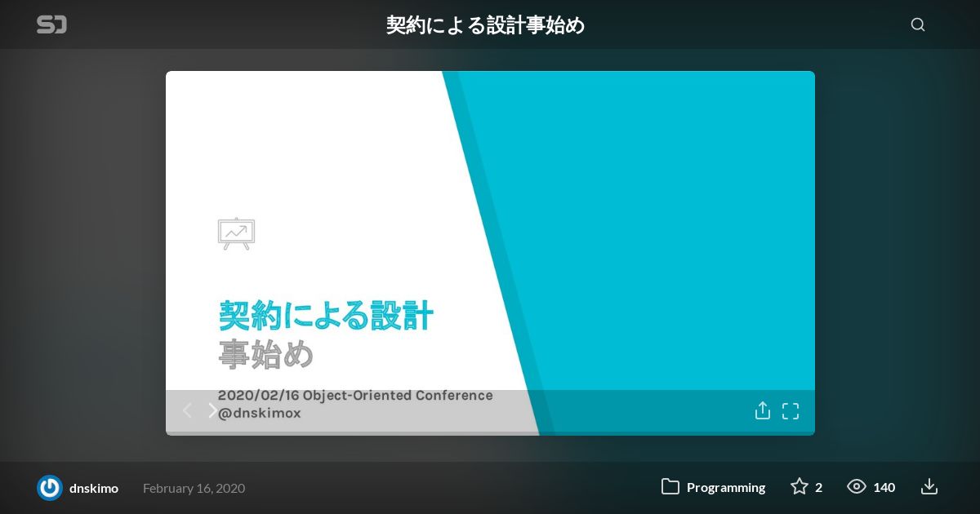This screenshot has height=514, width=980.
Task: Open the Programming category link
Action: point(726,487)
